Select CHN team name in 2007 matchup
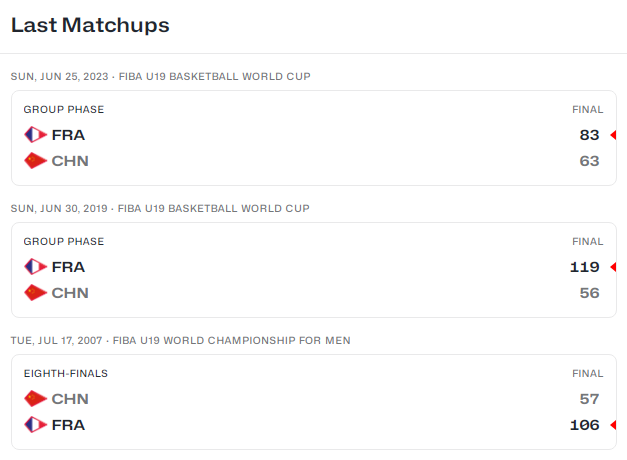This screenshot has height=460, width=627. (x=70, y=399)
